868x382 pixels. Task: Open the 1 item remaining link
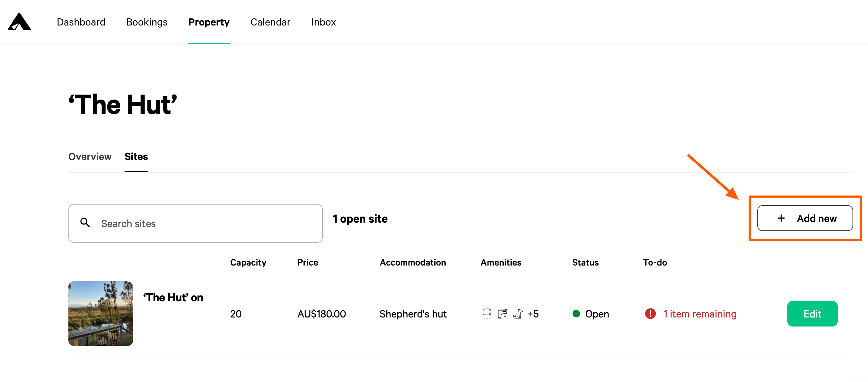click(x=699, y=314)
